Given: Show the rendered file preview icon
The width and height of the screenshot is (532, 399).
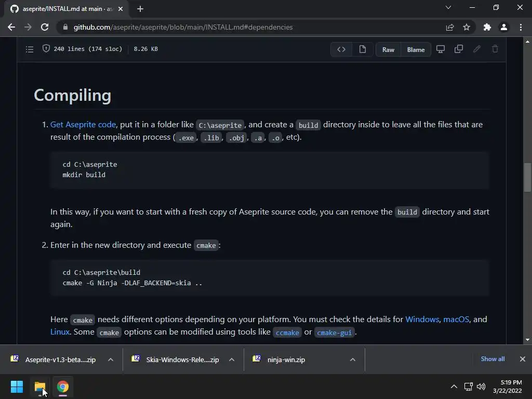Looking at the screenshot, I should coord(362,49).
